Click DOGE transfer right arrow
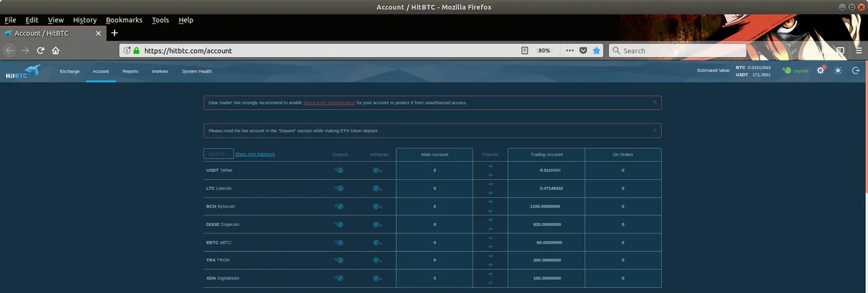This screenshot has height=293, width=868. pyautogui.click(x=490, y=220)
